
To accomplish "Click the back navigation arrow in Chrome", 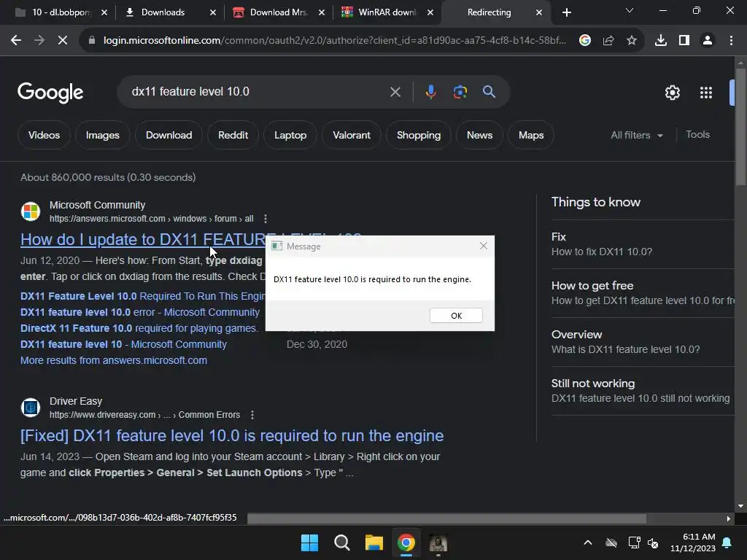I will (16, 41).
